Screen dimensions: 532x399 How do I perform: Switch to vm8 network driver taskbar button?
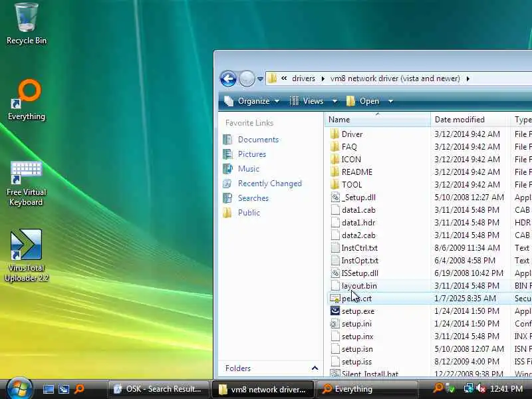click(263, 389)
